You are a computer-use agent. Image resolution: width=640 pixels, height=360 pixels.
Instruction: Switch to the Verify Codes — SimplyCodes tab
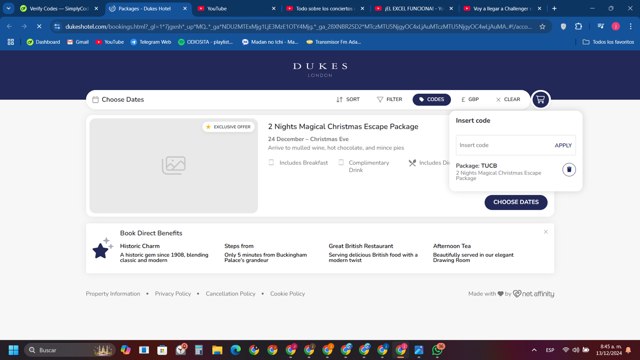coord(60,8)
